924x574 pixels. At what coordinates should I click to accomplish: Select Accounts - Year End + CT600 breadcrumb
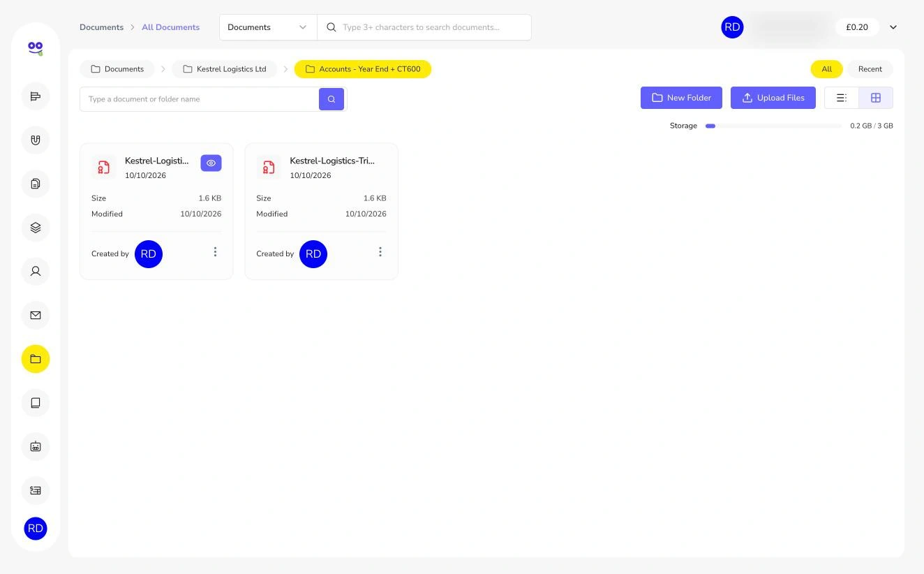(x=363, y=69)
